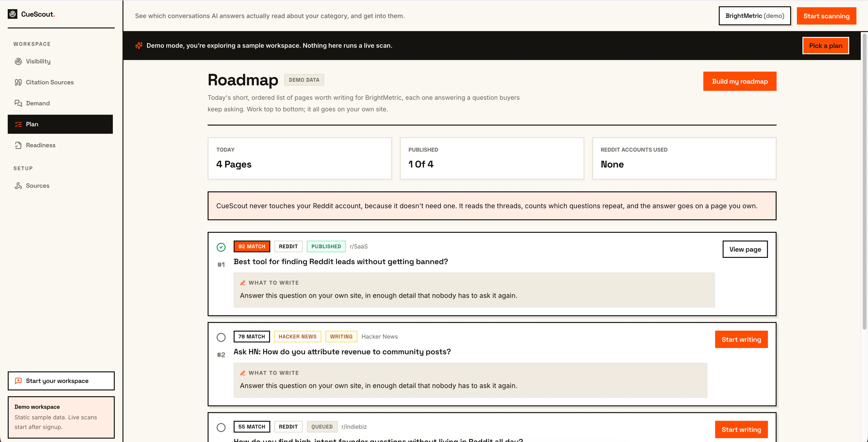The width and height of the screenshot is (868, 442).
Task: Click the HACKER NEWS source badge
Action: (298, 336)
